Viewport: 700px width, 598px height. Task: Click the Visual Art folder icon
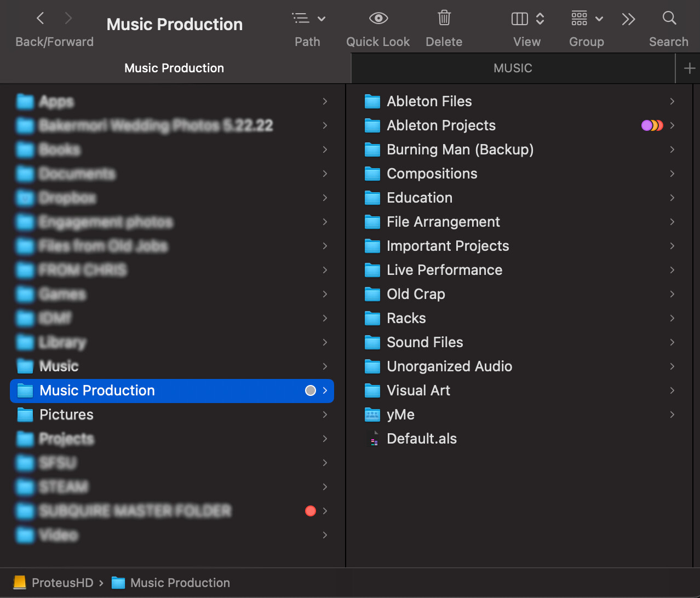coord(372,390)
